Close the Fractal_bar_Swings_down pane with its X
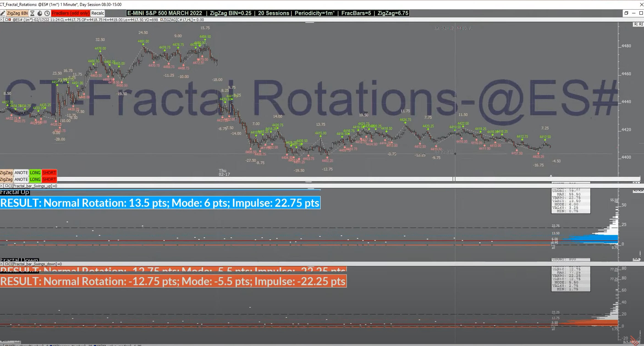The width and height of the screenshot is (644, 346). coord(2,264)
